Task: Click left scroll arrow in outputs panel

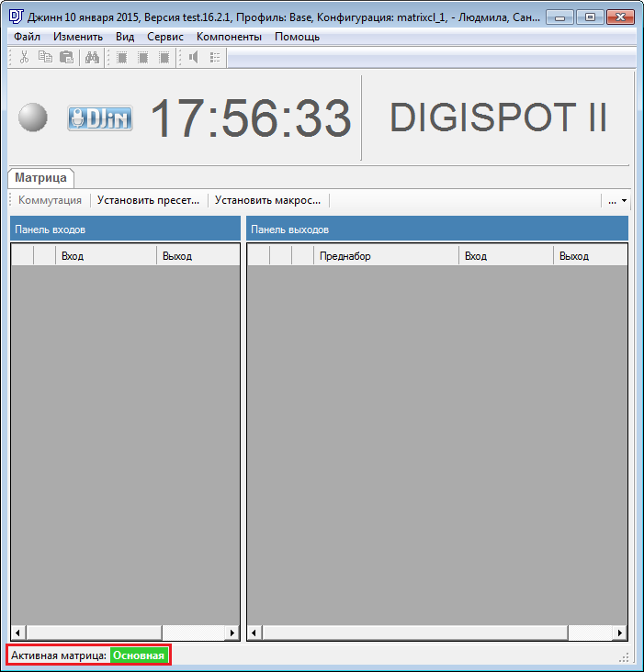Action: pos(254,633)
